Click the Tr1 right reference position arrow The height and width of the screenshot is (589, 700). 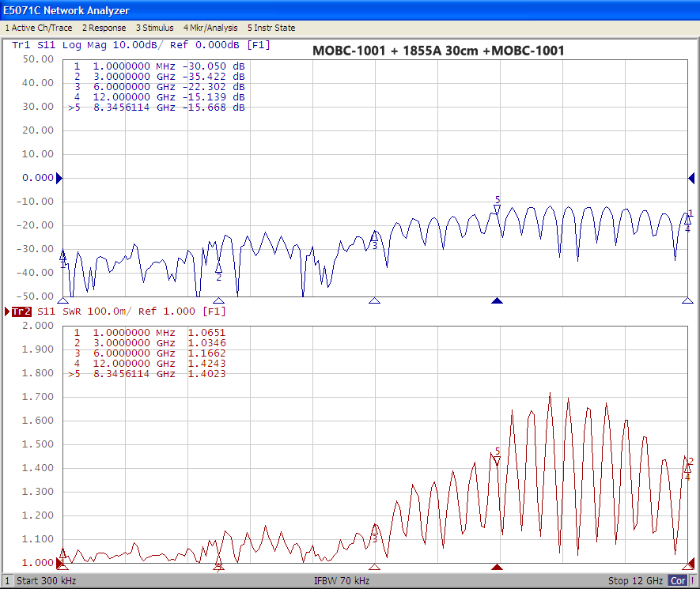pyautogui.click(x=691, y=179)
